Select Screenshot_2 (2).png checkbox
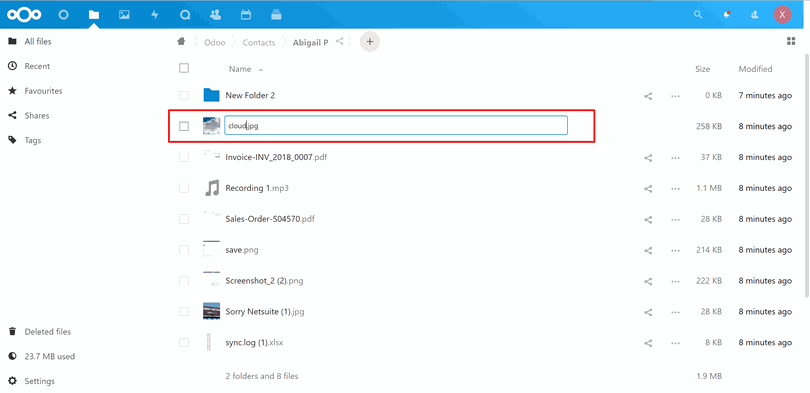 [184, 281]
